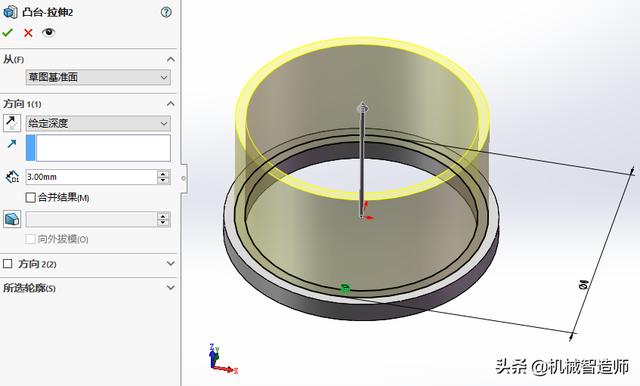Image resolution: width=640 pixels, height=386 pixels.
Task: Open the 给定深度 end condition dropdown
Action: 98,123
